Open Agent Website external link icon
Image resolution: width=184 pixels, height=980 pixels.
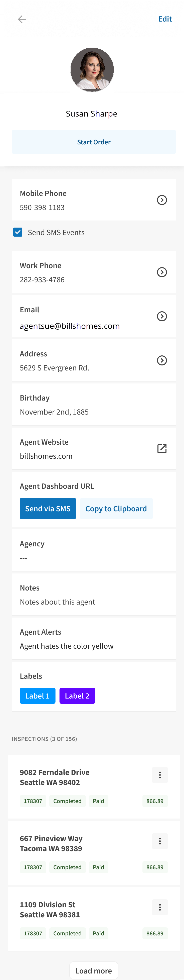(162, 449)
